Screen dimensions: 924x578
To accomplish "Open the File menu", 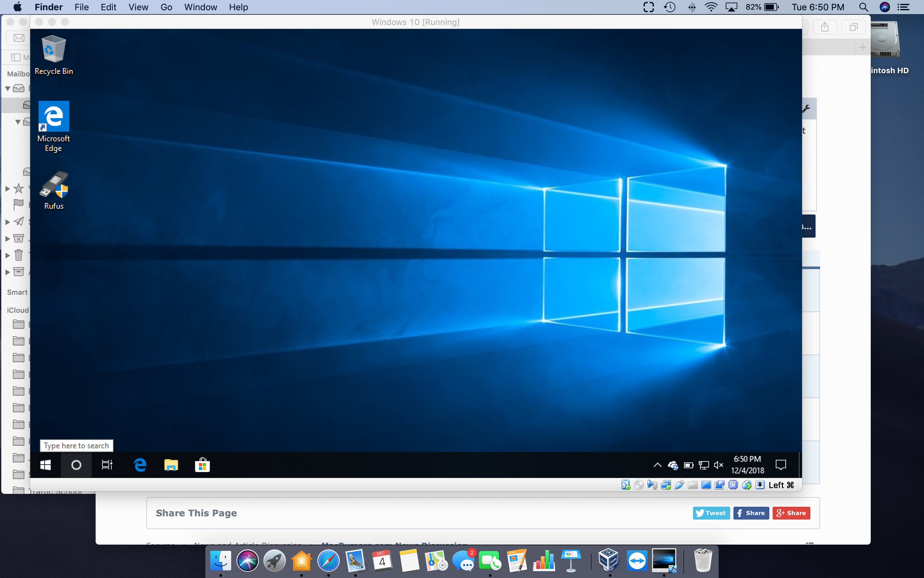I will click(x=82, y=7).
